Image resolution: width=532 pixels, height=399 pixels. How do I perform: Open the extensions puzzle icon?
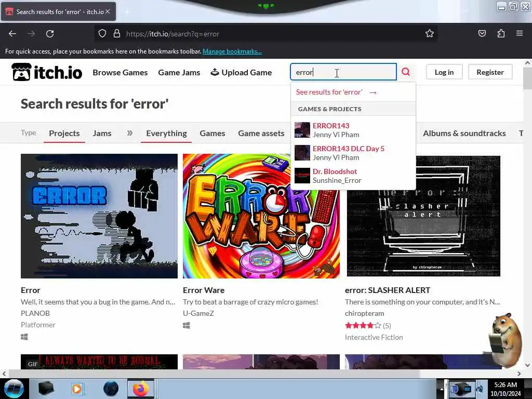tap(501, 33)
